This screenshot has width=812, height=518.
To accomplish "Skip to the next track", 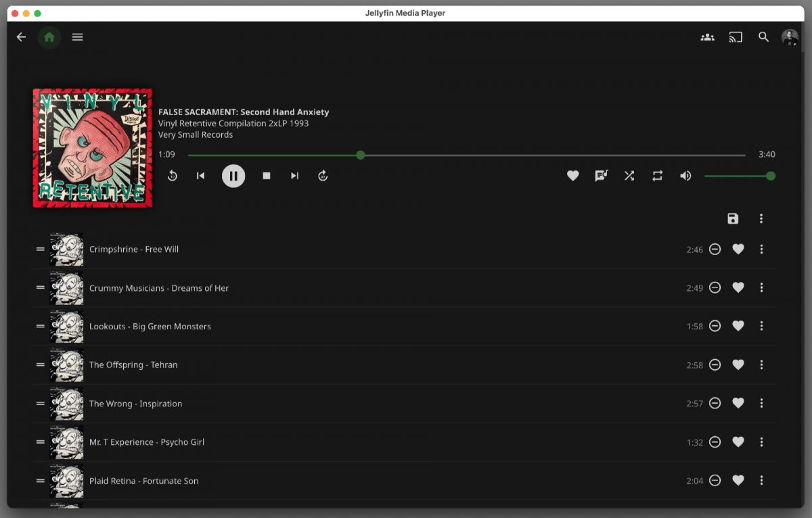I will tap(294, 176).
